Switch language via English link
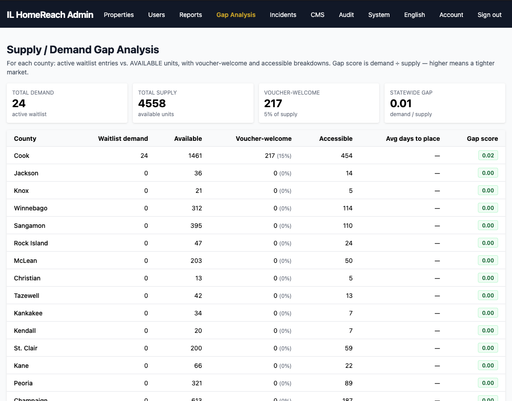The image size is (512, 401). click(x=414, y=15)
